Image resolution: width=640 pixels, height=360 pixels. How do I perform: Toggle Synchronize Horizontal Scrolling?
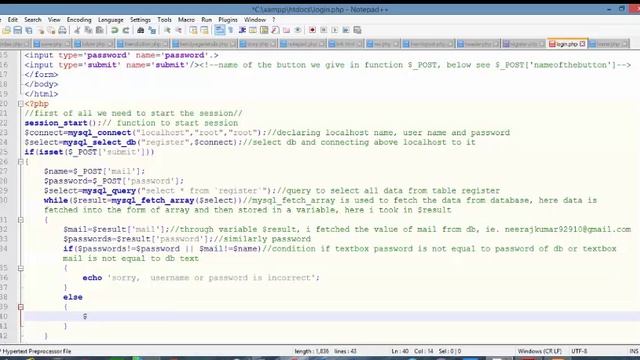click(204, 30)
